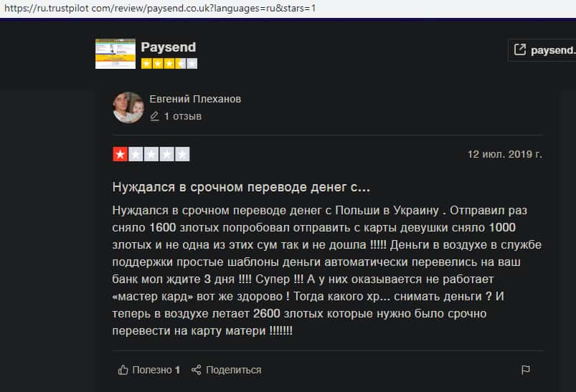Click the partially filled last star under Paysend

pos(192,64)
